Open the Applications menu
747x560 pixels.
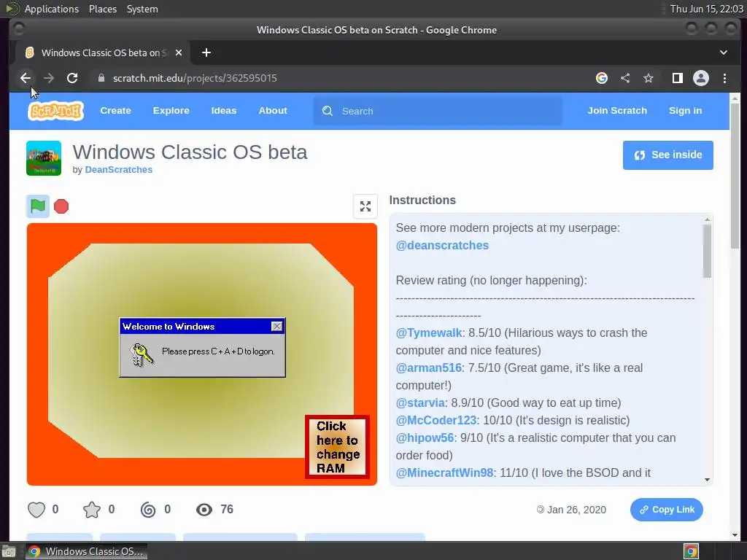point(52,9)
